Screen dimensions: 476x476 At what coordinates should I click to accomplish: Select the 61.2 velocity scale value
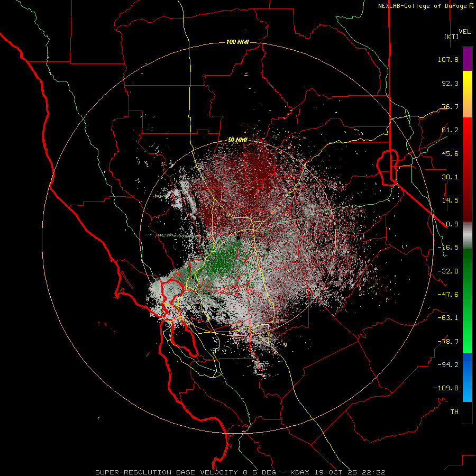[x=450, y=130]
